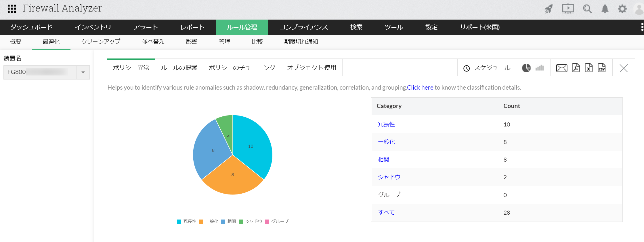Open the コンプライアンス menu
This screenshot has width=644, height=242.
coord(303,27)
